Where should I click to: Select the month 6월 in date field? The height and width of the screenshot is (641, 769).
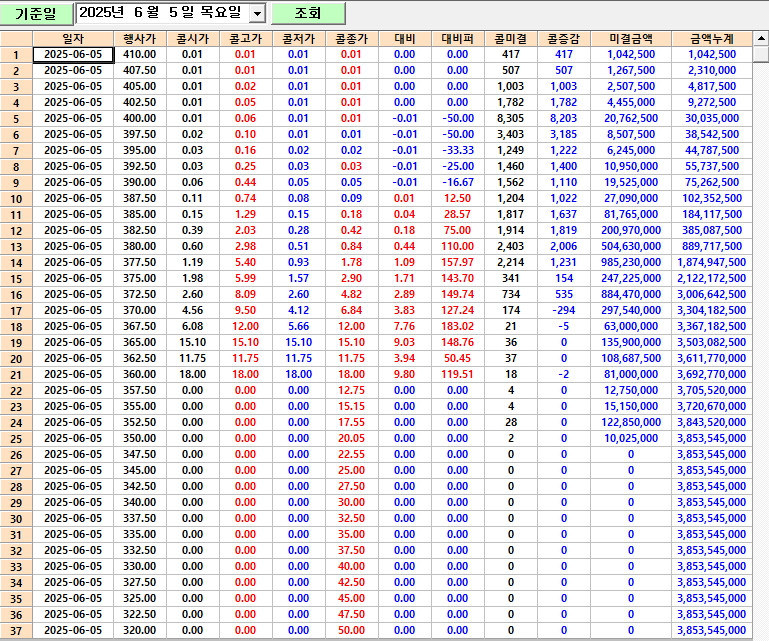coord(150,13)
